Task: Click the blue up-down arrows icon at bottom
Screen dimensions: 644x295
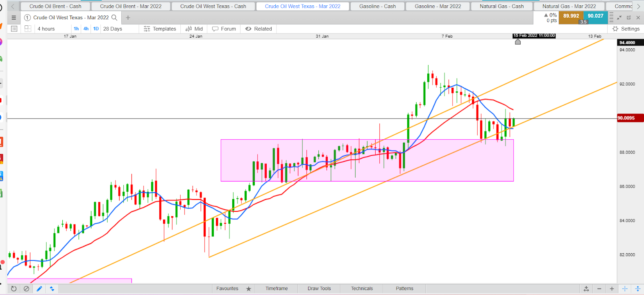Action: click(x=52, y=288)
